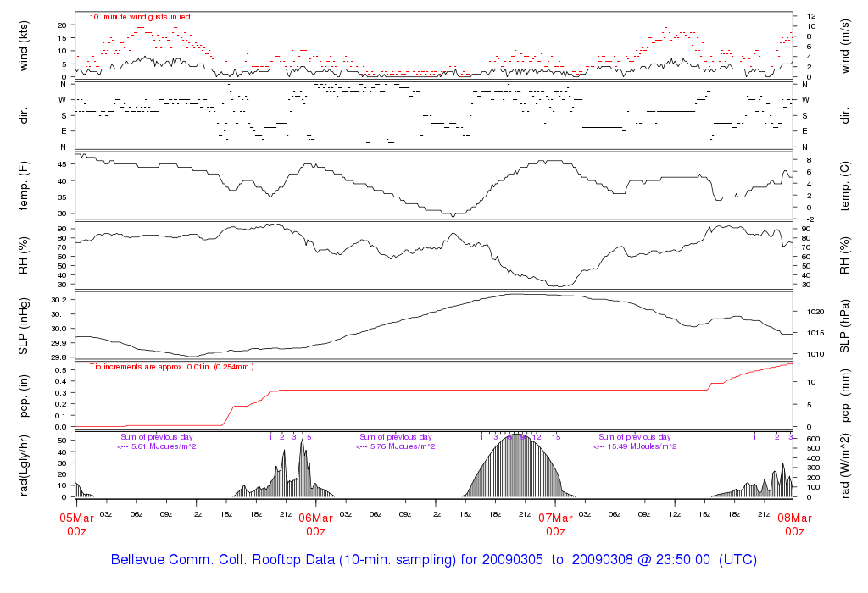868x593 pixels.
Task: Click the 'wind (kts)' axis label
Action: (x=23, y=46)
